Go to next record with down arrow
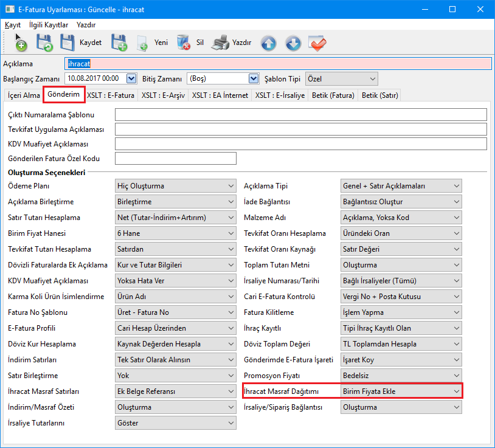 (292, 43)
